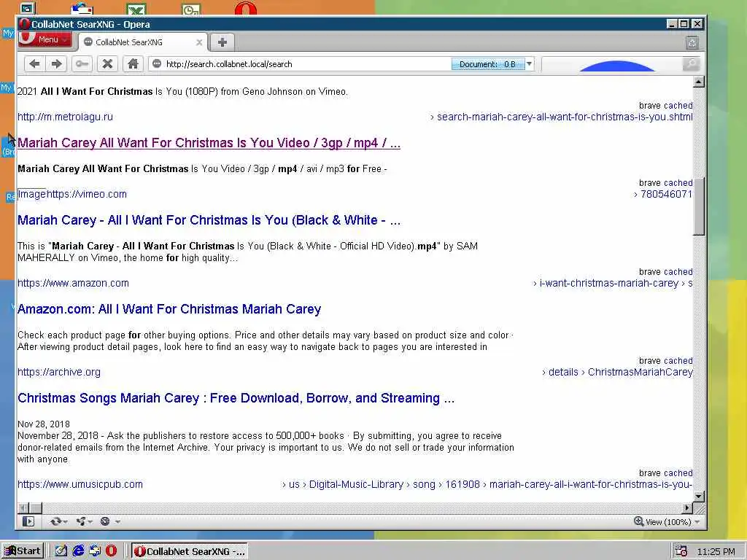Open Amazon.com: All I Want For Christmas result

[169, 309]
